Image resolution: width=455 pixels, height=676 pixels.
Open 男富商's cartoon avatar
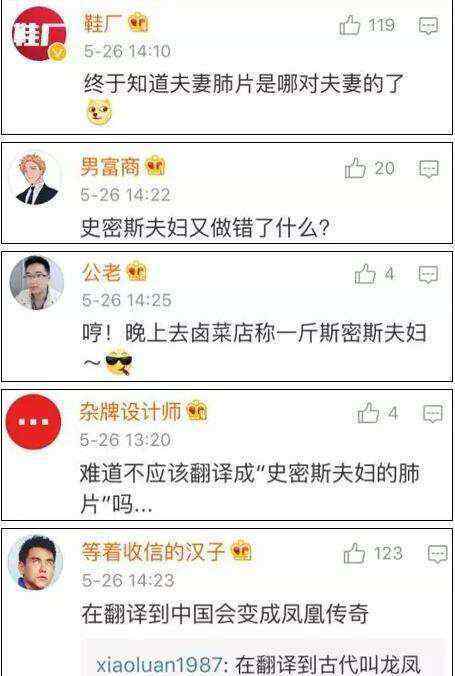pos(35,178)
